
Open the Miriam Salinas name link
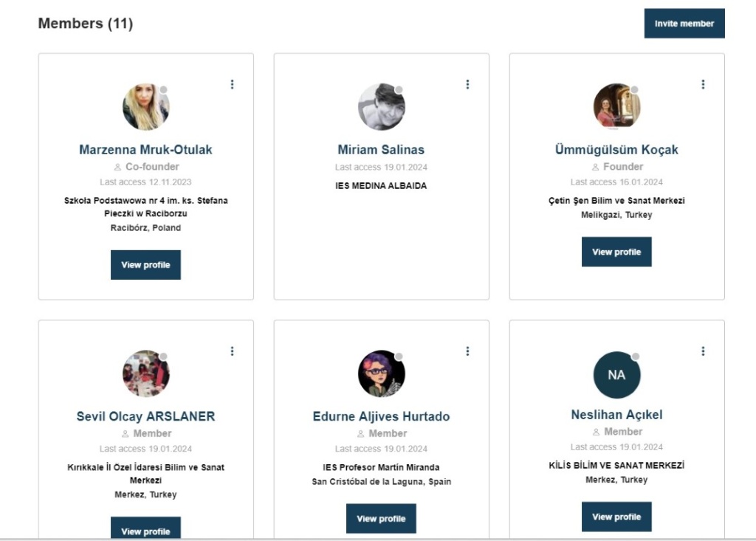[x=381, y=150]
